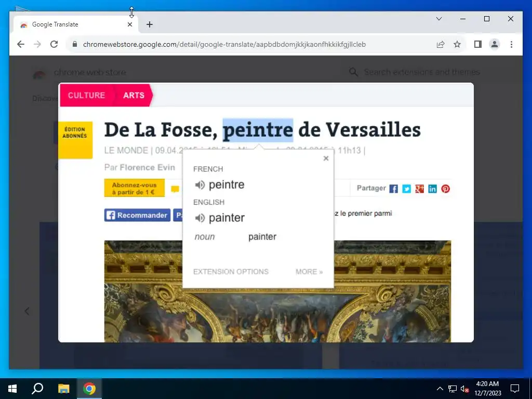Viewport: 532px width, 399px height.
Task: Open the Chrome profile avatar
Action: click(x=495, y=45)
